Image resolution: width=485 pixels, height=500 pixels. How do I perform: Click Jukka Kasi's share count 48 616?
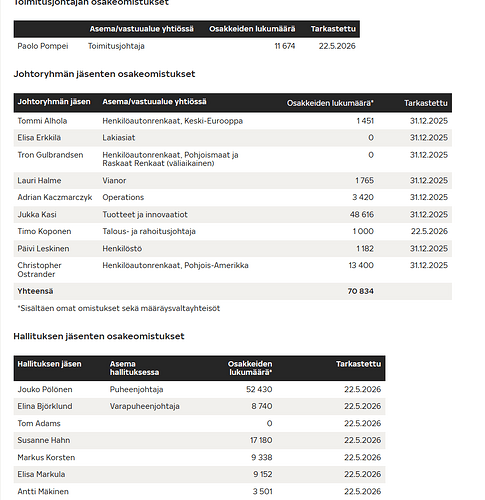click(x=362, y=214)
